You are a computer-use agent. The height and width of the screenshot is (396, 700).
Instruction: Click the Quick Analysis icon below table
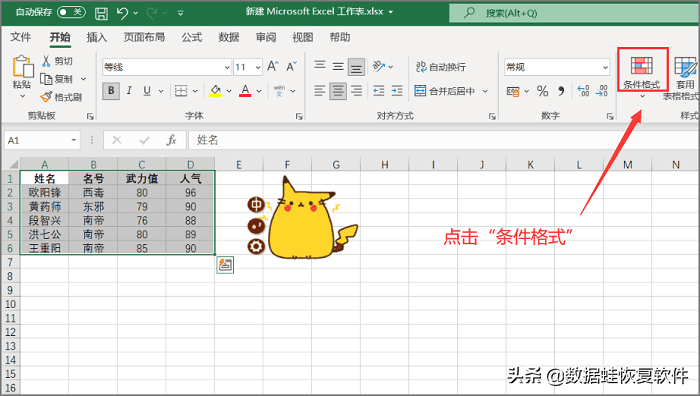tap(225, 265)
